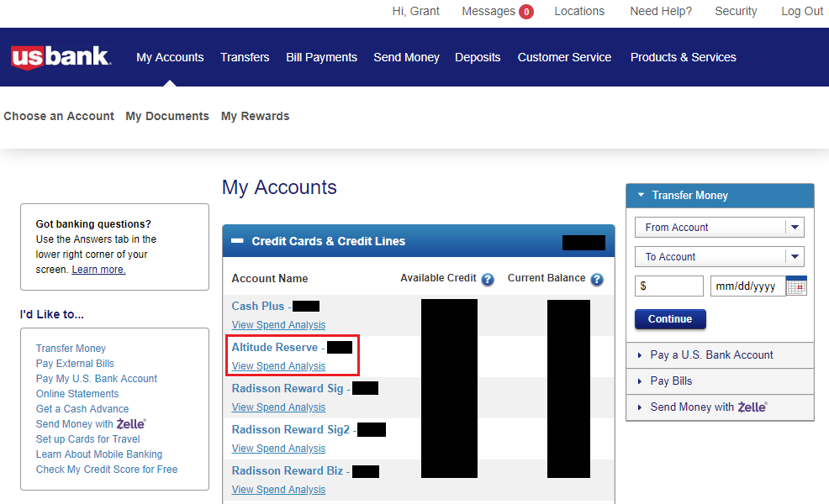Click Pay My U.S. Bank Account link

97,378
